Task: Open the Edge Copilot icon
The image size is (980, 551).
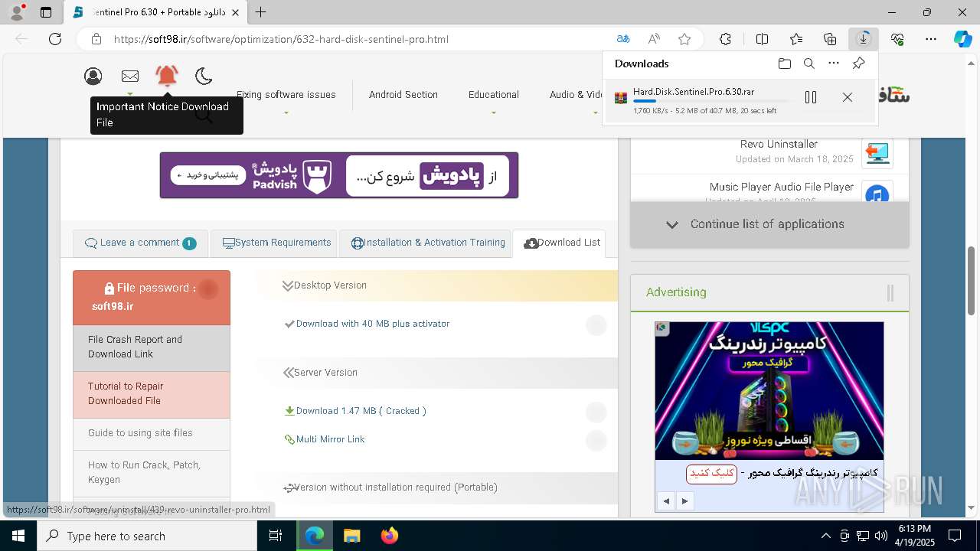Action: click(962, 39)
